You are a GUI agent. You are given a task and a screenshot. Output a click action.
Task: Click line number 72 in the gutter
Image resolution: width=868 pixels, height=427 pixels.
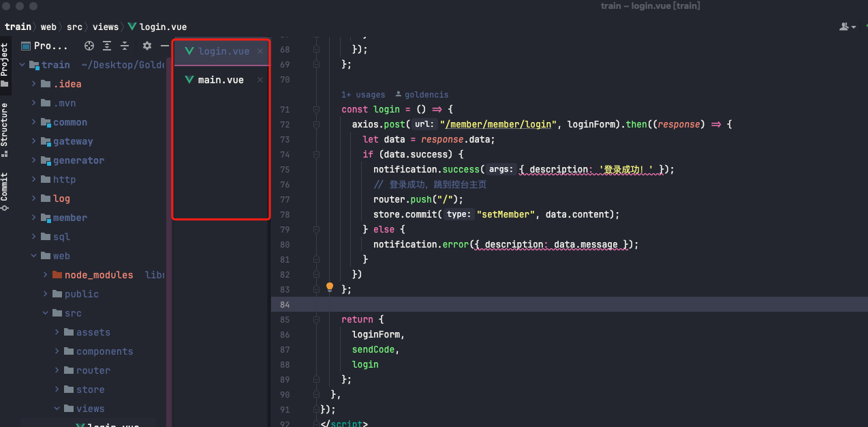tap(285, 124)
